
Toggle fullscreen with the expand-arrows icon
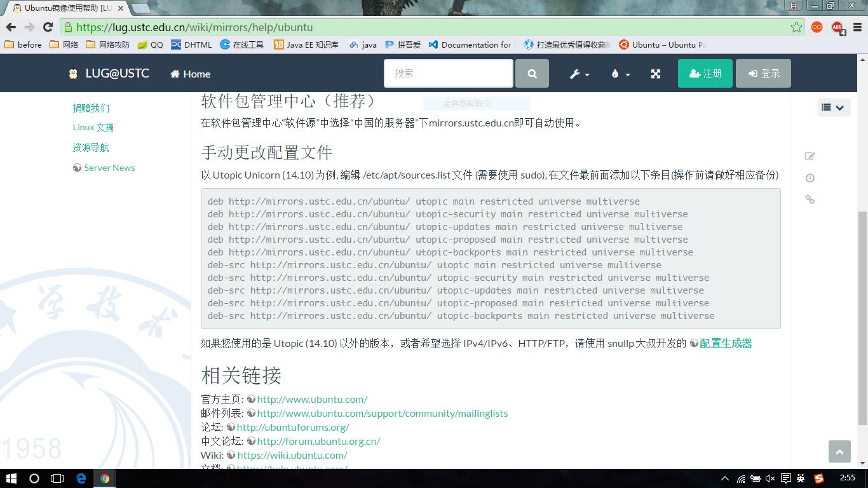656,74
